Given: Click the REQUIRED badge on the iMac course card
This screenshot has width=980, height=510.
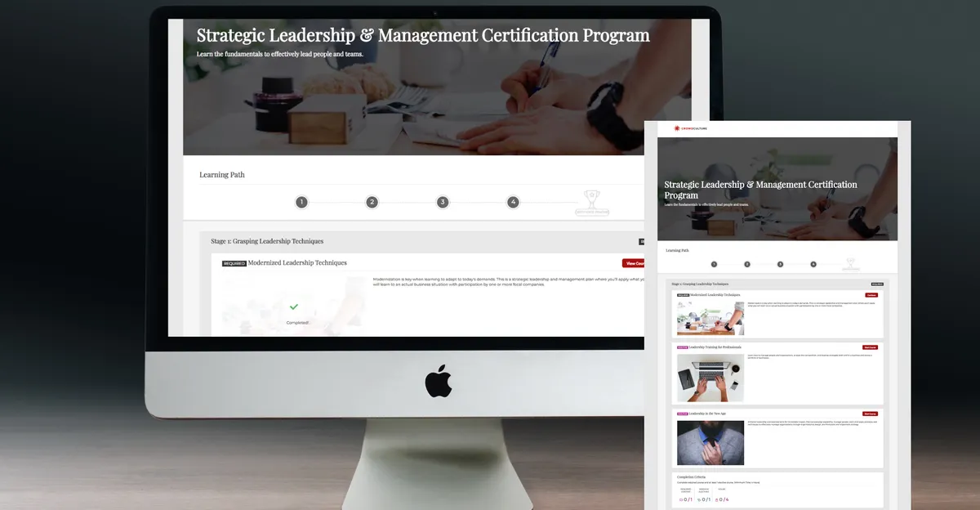Looking at the screenshot, I should (234, 263).
